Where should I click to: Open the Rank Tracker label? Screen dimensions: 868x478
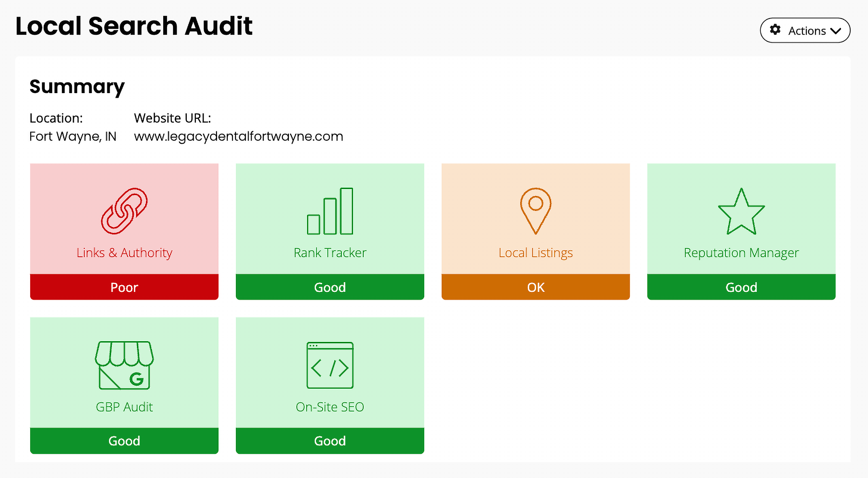330,253
